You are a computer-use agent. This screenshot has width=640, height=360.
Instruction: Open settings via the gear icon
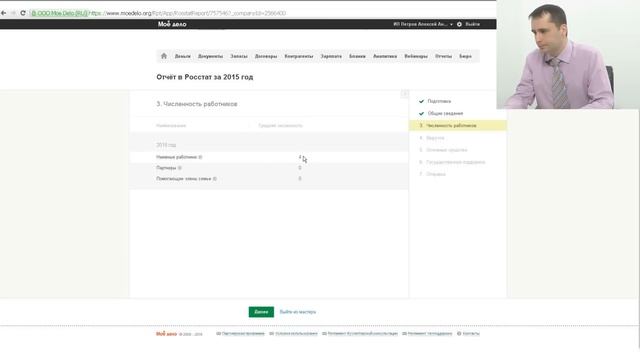point(459,24)
